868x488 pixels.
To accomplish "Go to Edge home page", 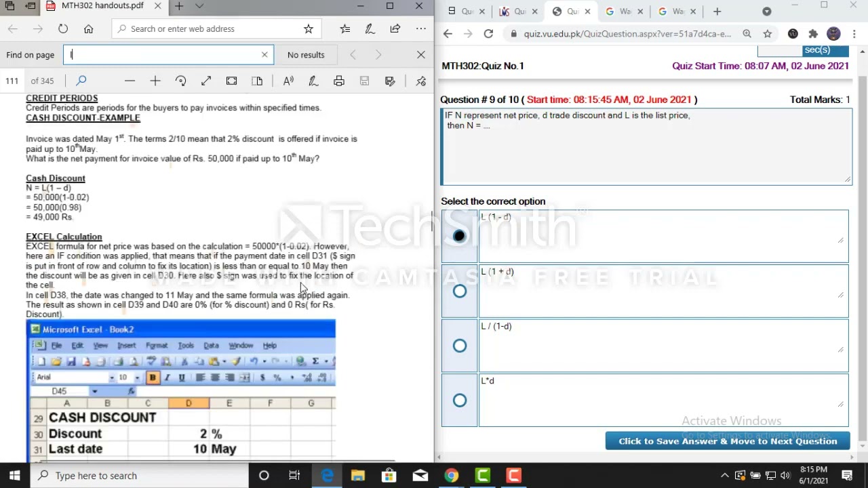I will pos(88,28).
